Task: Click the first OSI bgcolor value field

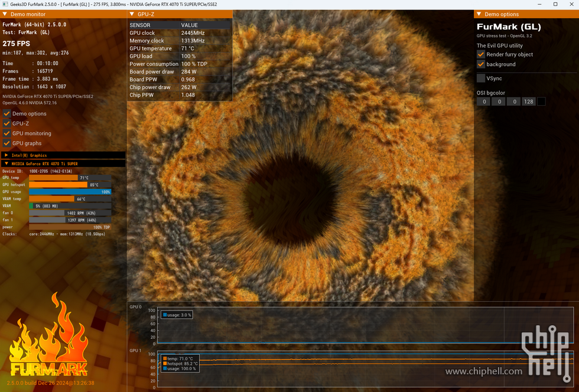Action: pos(484,102)
